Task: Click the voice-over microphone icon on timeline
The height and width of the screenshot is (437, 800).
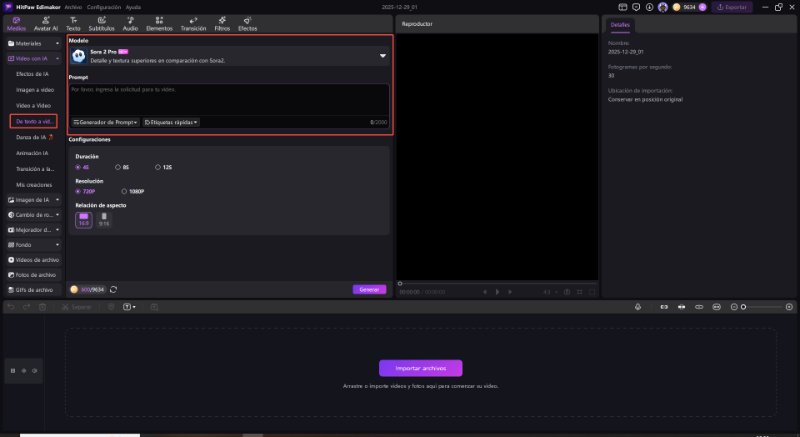Action: tap(638, 307)
